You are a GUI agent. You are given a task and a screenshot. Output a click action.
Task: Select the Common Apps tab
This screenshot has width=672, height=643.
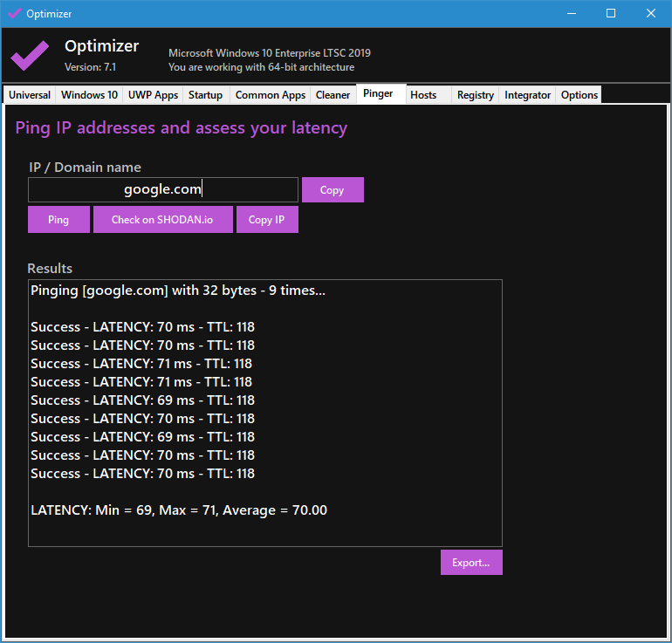270,95
